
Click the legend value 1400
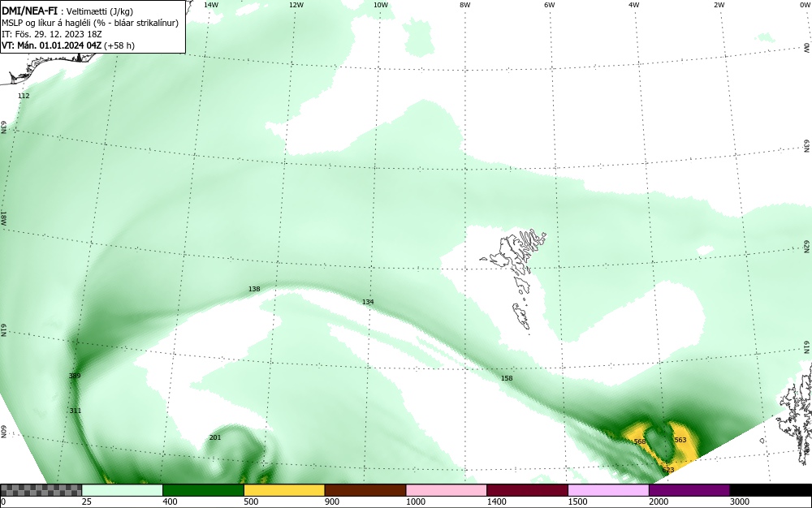497,502
